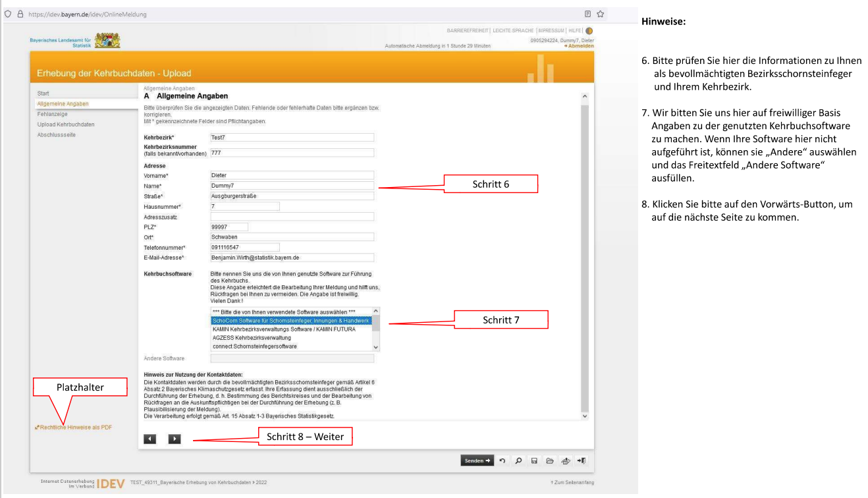
Task: Click software list scroll up arrow
Action: [x=376, y=311]
